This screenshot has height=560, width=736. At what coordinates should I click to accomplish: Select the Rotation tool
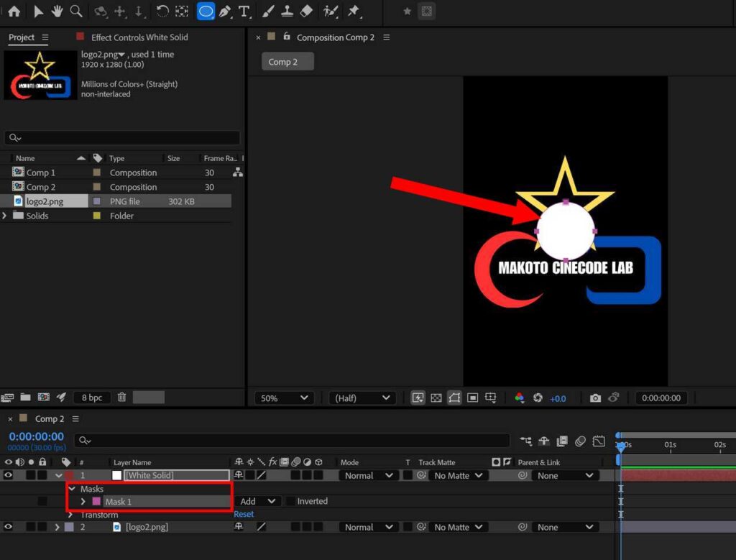[x=162, y=12]
